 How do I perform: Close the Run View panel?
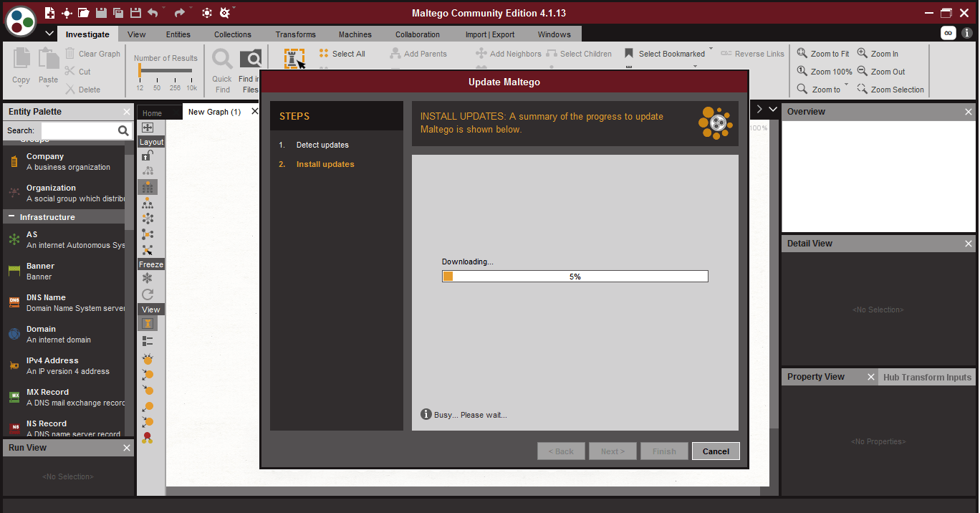click(127, 448)
